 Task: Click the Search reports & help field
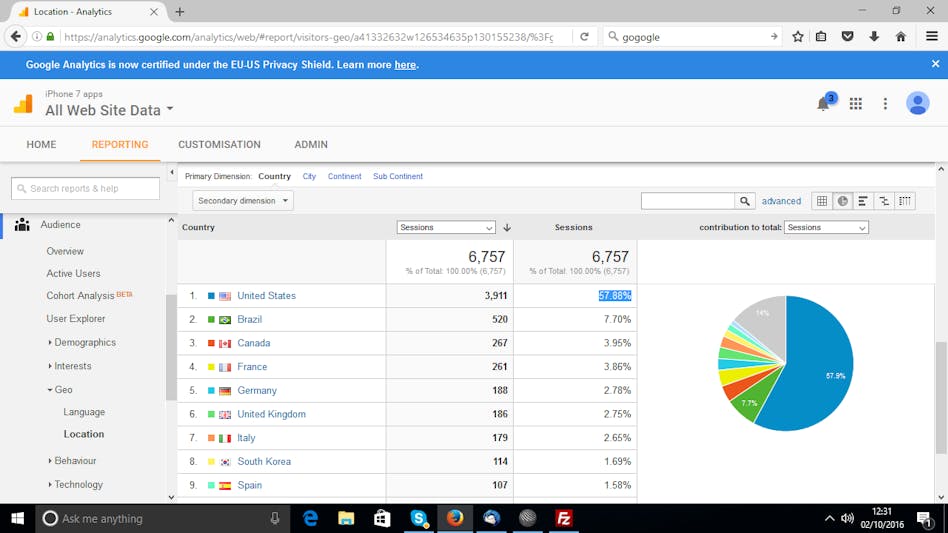(x=86, y=188)
